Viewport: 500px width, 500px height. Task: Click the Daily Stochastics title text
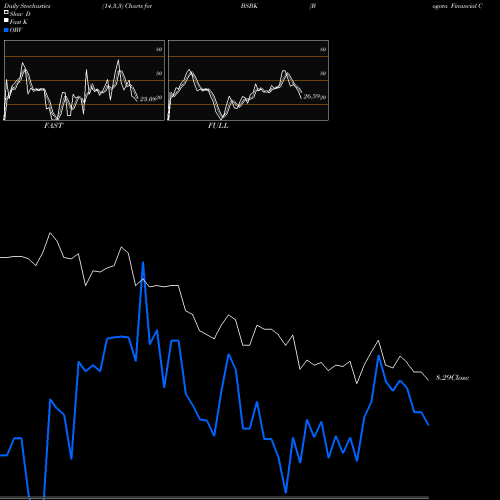click(27, 6)
